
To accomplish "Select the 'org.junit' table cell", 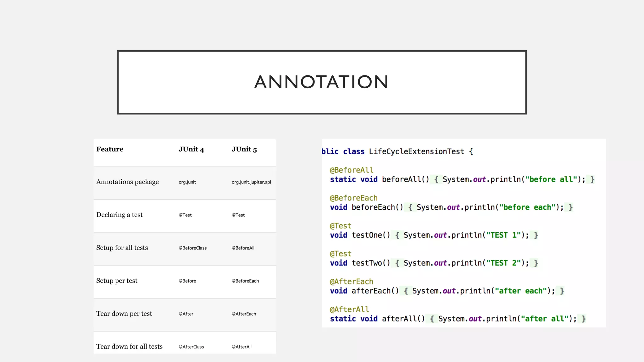I will point(187,182).
